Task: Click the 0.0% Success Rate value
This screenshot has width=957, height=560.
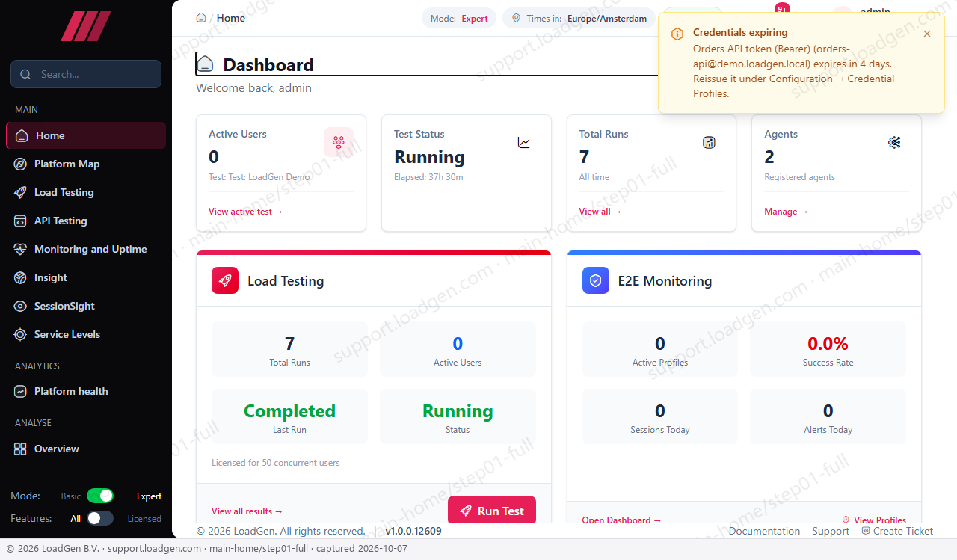Action: [x=828, y=344]
